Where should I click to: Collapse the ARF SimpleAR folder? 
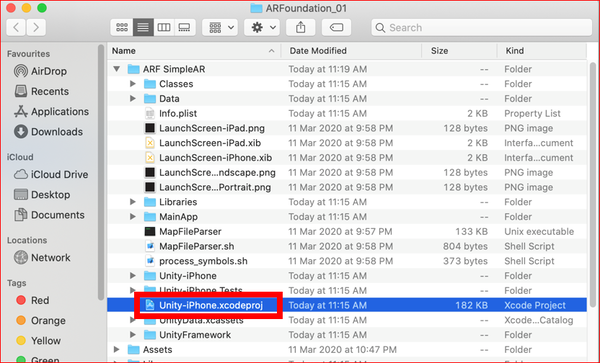click(x=117, y=69)
